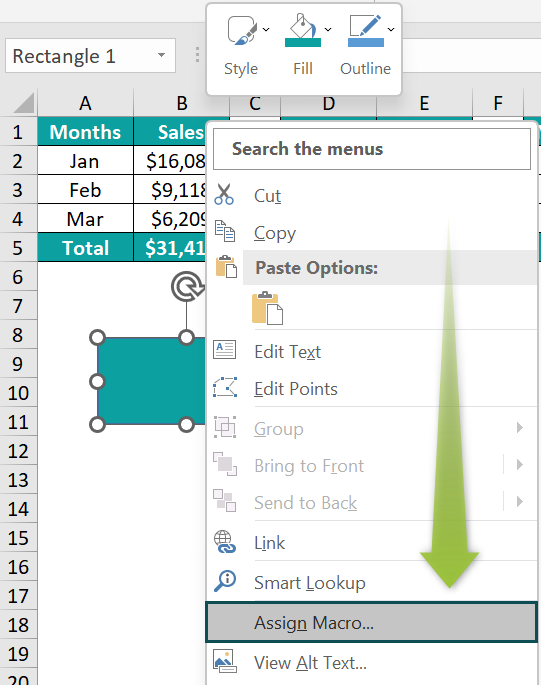Open the Style dropdown arrow
The image size is (541, 685).
[x=266, y=29]
